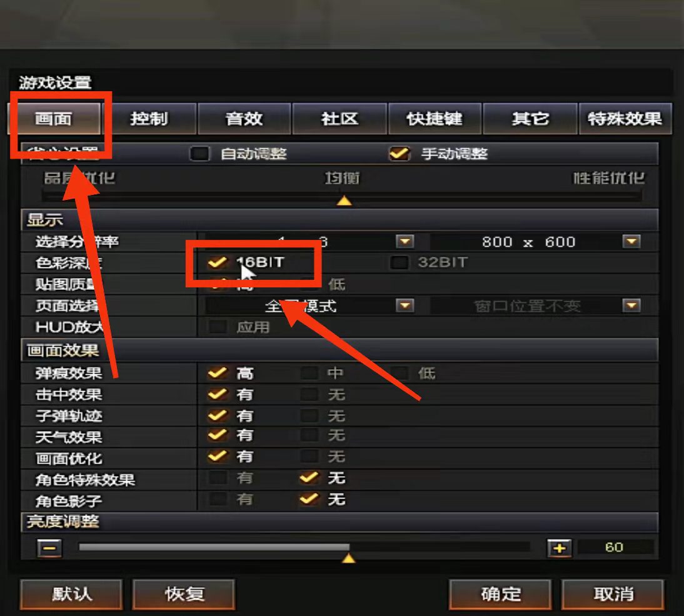Set 弹痕效果 to 中
The height and width of the screenshot is (616, 684).
309,373
